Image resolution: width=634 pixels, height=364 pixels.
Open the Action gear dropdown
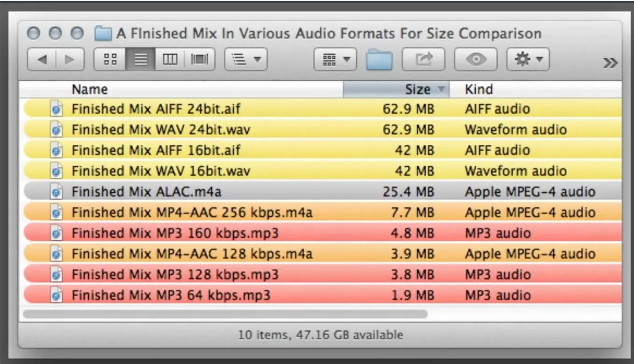click(x=528, y=59)
